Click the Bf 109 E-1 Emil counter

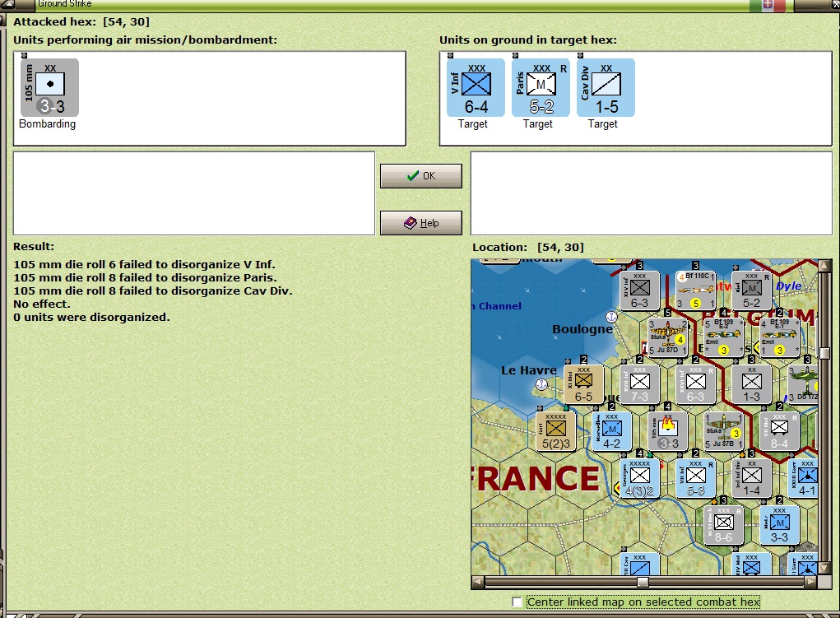(x=779, y=337)
